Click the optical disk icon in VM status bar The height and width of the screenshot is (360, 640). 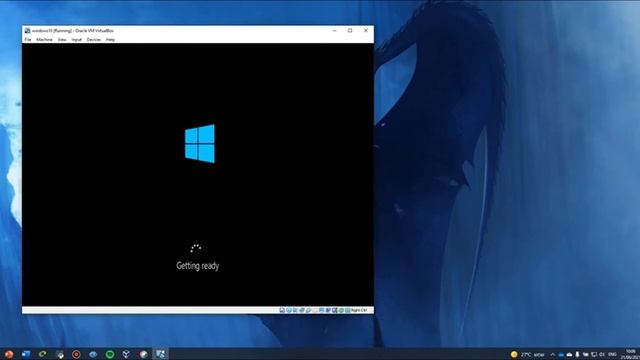pos(289,310)
